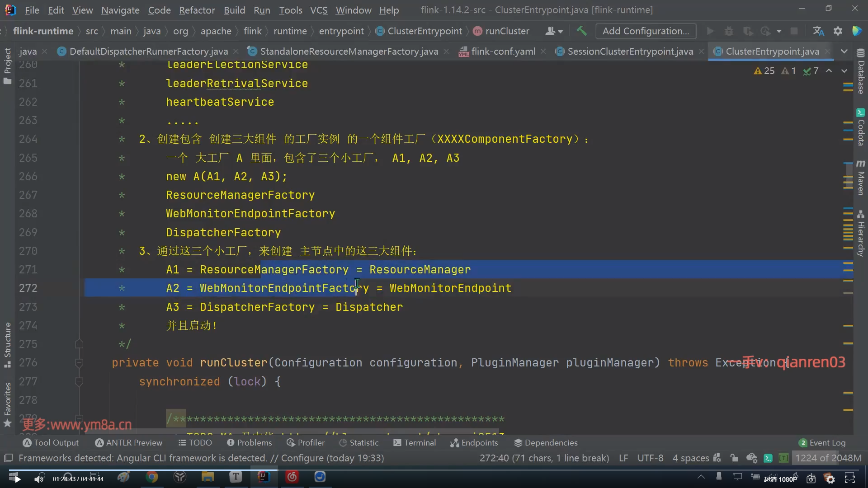Click the video play button in the player bar
Viewport: 868px width, 488px height.
[17, 479]
